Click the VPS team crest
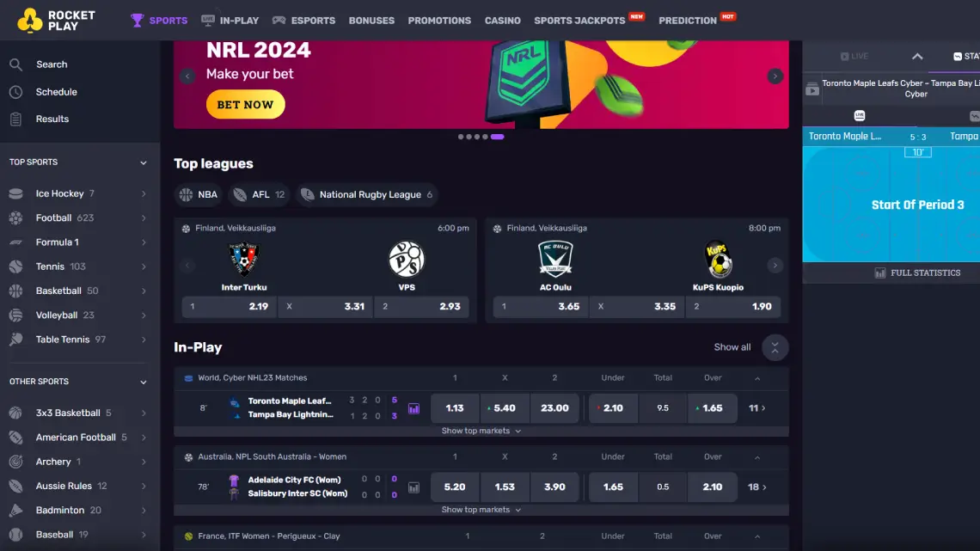 tap(407, 259)
